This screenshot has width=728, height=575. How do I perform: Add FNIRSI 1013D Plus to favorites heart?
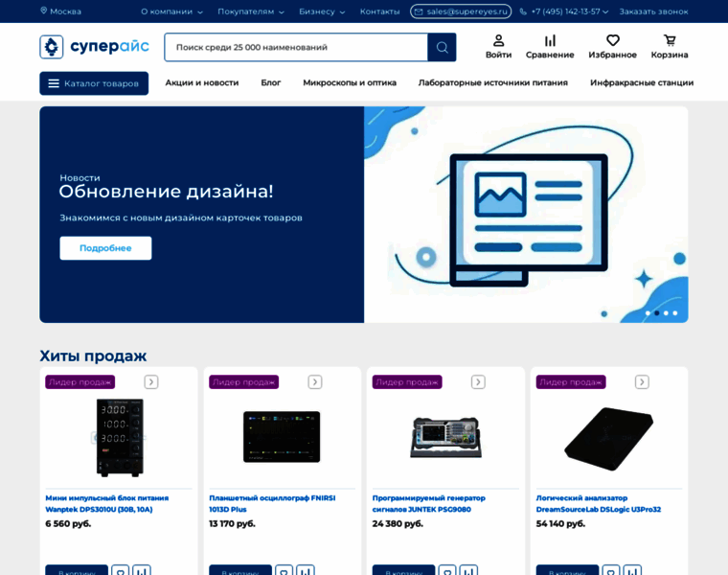pos(284,570)
